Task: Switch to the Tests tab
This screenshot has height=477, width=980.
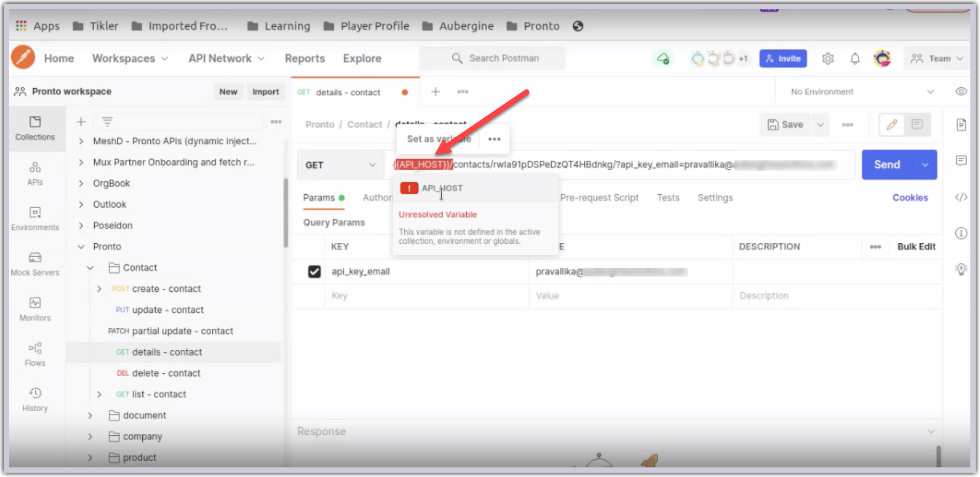Action: (x=668, y=198)
